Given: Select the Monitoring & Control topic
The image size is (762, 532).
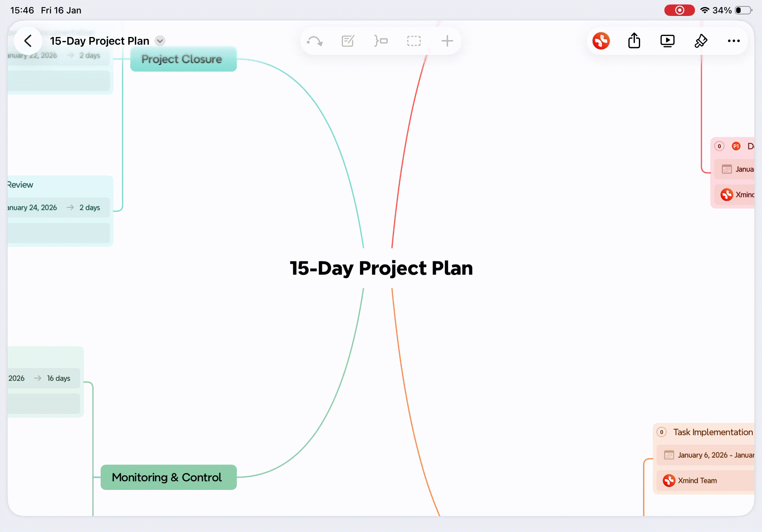Looking at the screenshot, I should coord(168,477).
